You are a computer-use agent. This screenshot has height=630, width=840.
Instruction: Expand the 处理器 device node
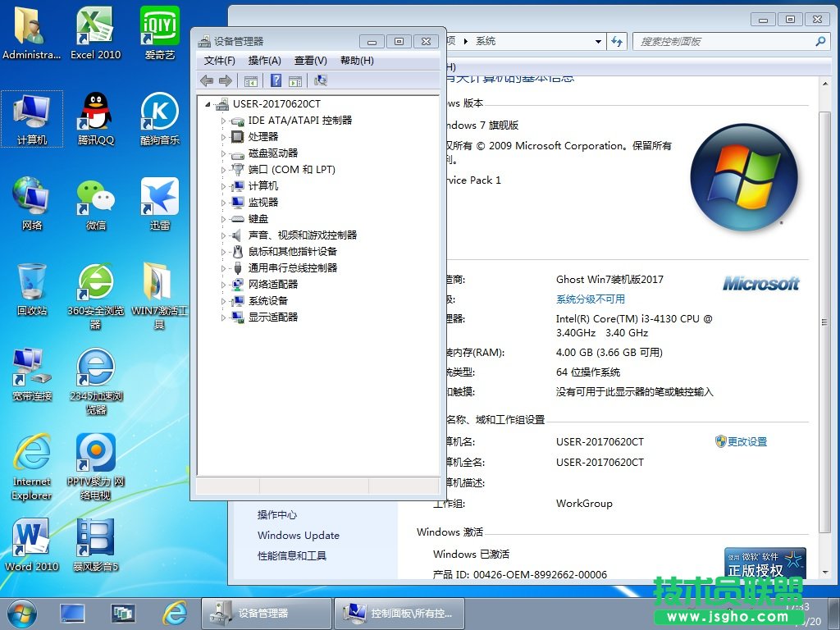click(x=223, y=137)
